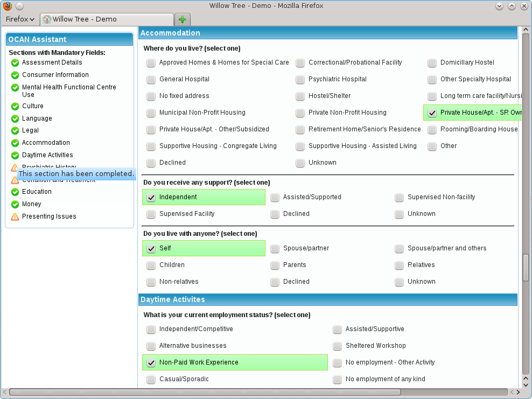Open the Presenting Issues section link
Image resolution: width=532 pixels, height=399 pixels.
[x=49, y=216]
